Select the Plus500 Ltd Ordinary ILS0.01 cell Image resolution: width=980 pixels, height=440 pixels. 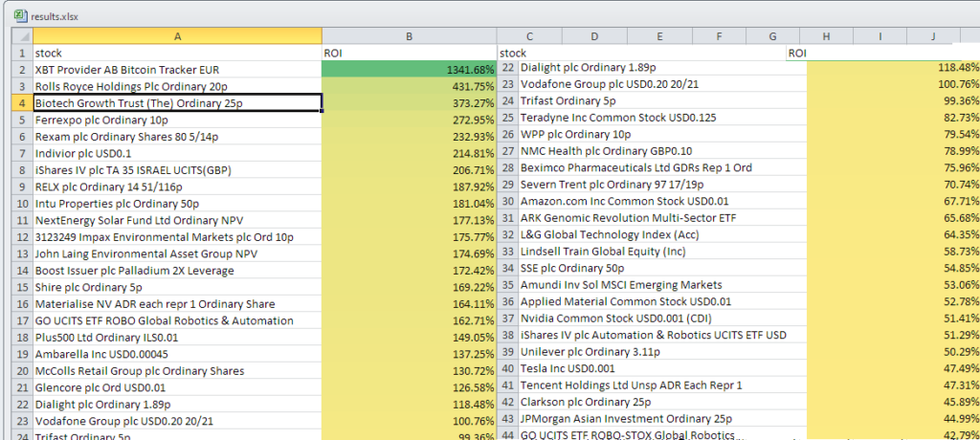177,338
